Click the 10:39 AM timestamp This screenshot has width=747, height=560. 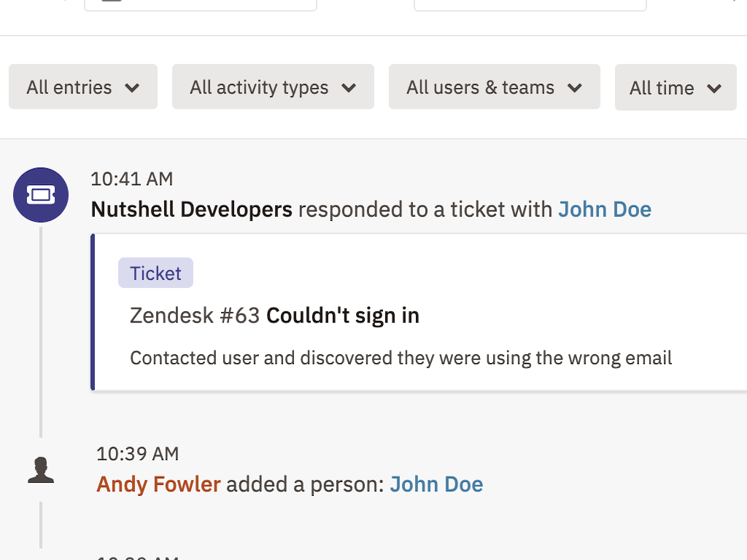click(x=137, y=454)
